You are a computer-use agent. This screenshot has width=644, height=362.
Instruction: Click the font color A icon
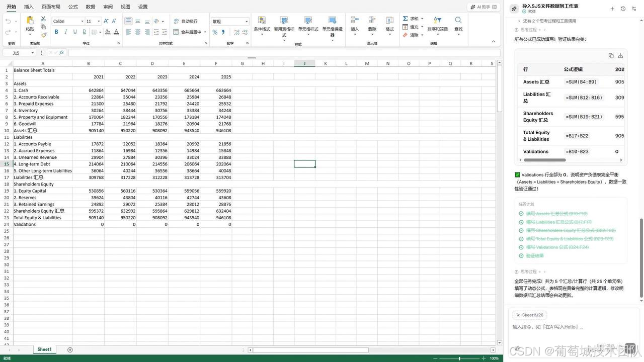[x=117, y=32]
